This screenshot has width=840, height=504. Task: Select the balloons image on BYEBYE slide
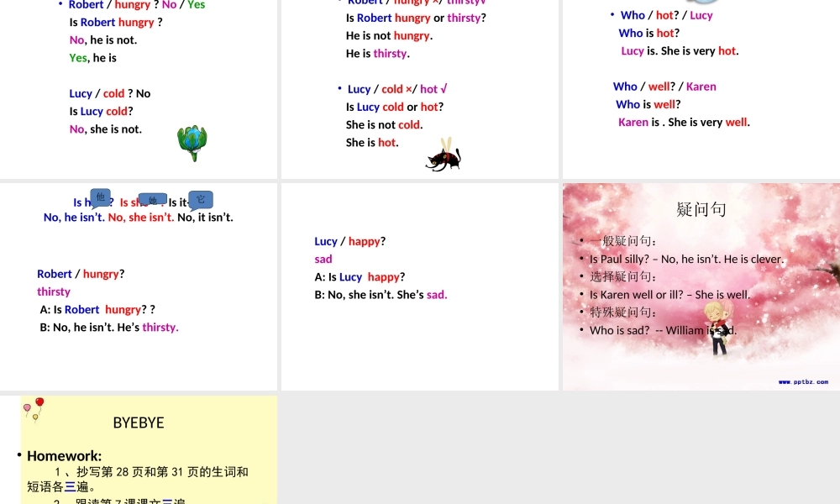tap(34, 408)
